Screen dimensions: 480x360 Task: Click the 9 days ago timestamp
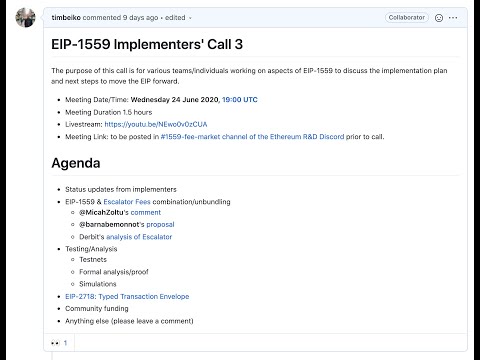pyautogui.click(x=140, y=17)
